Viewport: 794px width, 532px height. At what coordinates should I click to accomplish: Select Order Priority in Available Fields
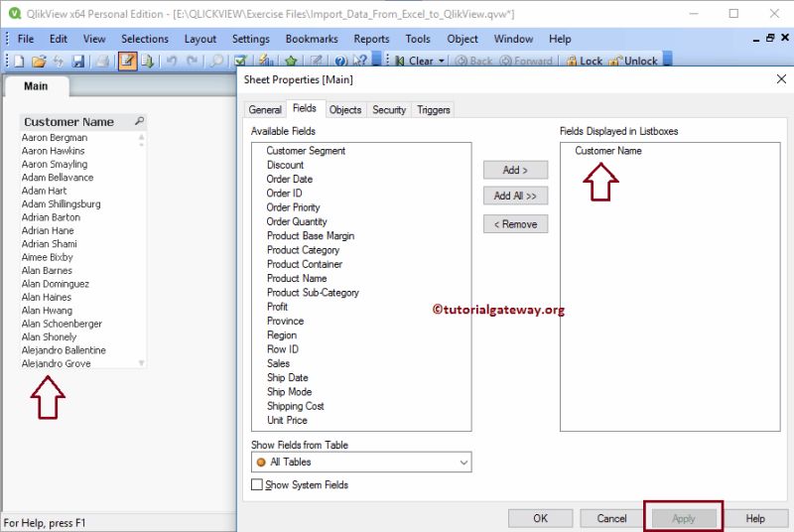[293, 207]
